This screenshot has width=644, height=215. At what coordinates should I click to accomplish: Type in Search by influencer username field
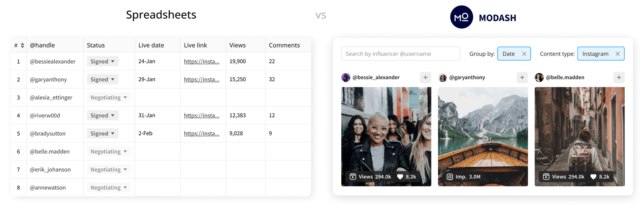[x=400, y=54]
